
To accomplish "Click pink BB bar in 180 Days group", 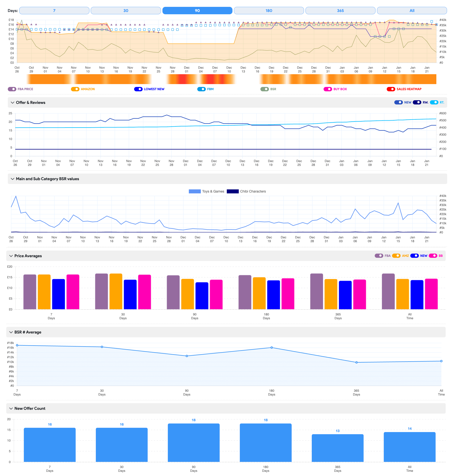I will pyautogui.click(x=288, y=294).
